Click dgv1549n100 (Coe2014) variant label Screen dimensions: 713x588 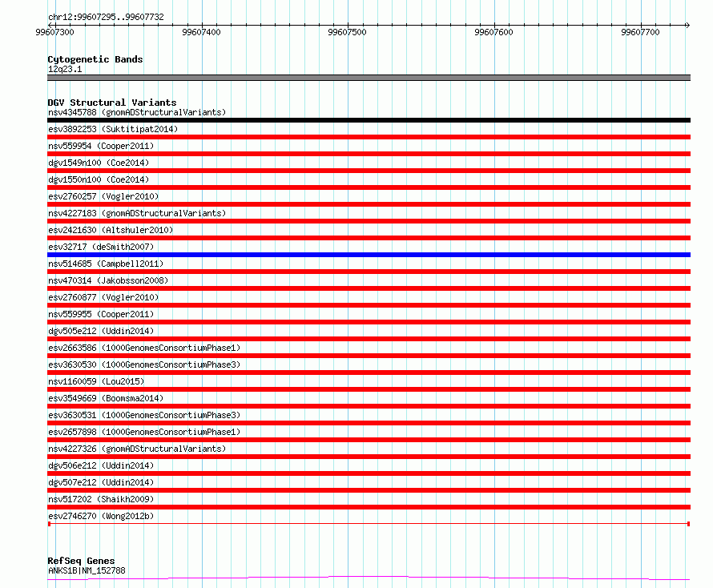pos(99,163)
